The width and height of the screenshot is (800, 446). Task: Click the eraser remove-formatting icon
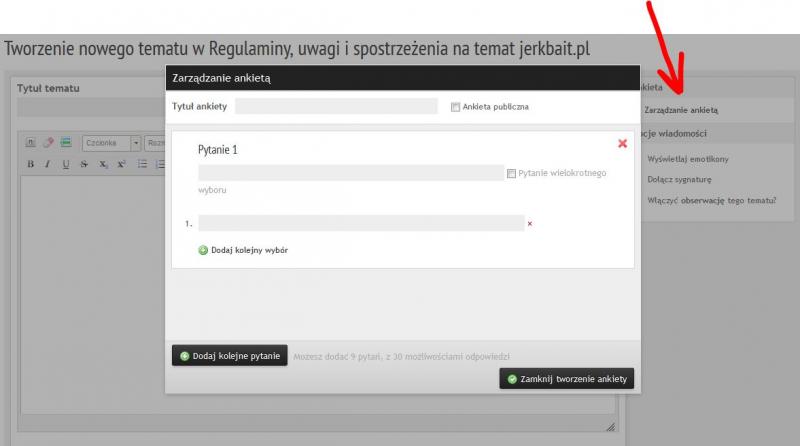tap(48, 142)
